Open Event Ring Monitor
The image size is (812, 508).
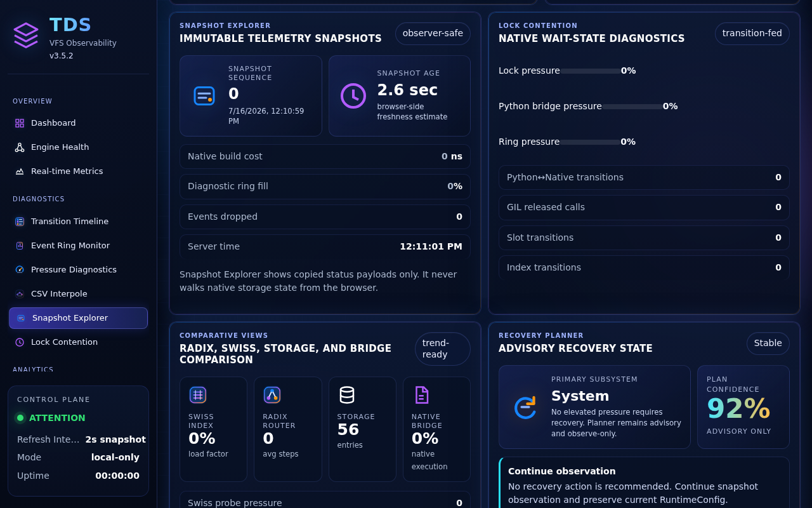(78, 246)
